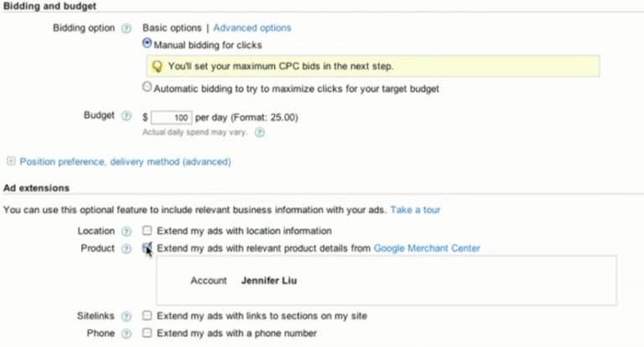Uncheck the product details extension checkbox
This screenshot has height=347, width=644.
click(x=147, y=247)
